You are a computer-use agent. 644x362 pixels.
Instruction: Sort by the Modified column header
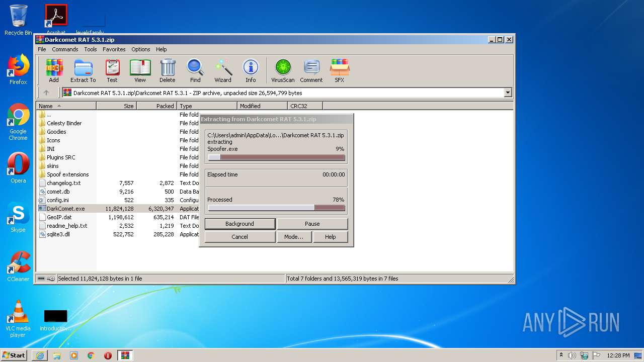(262, 106)
